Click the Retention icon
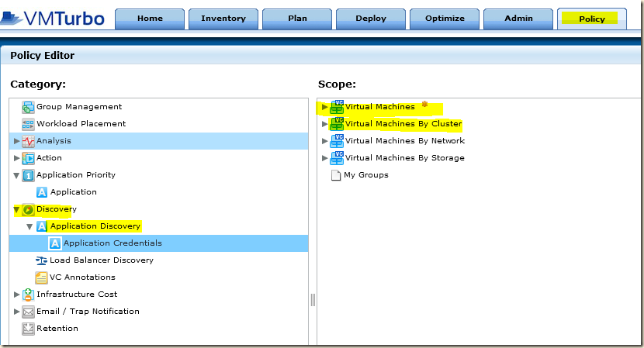The image size is (644, 348). tap(28, 329)
